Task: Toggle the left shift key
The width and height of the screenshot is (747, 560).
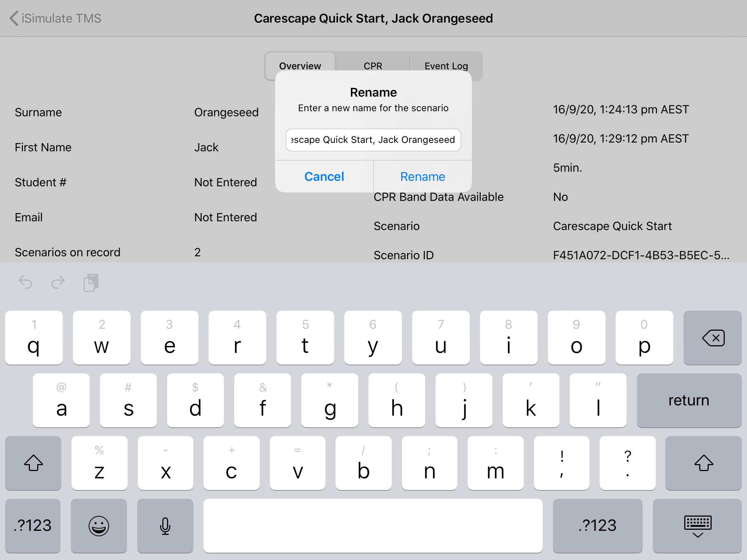Action: 33,463
